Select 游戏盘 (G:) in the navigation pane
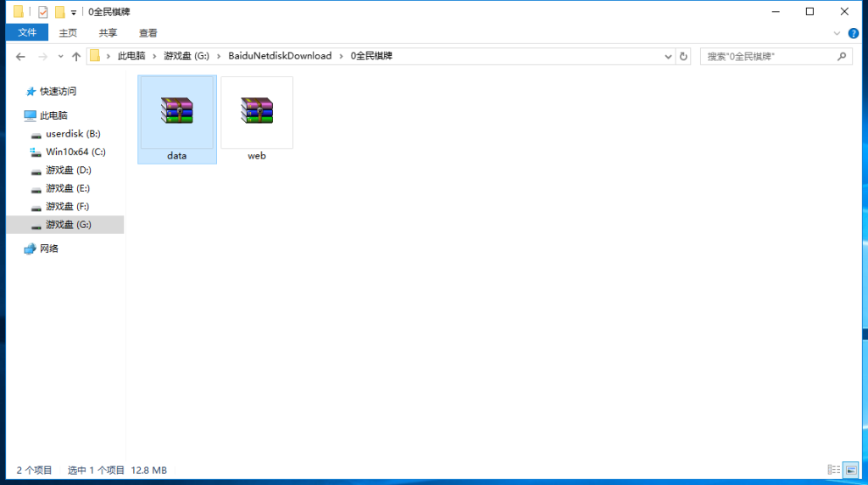 tap(65, 225)
